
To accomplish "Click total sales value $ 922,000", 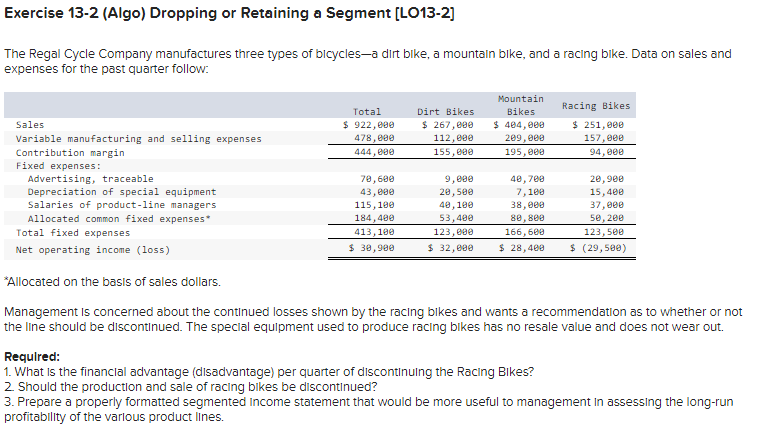I will (x=368, y=125).
